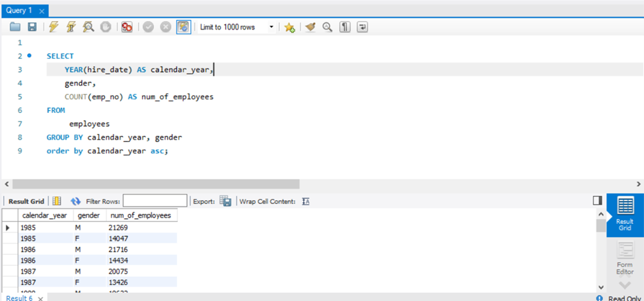Click scroll-left arrow of editor scrollbar

(6, 184)
